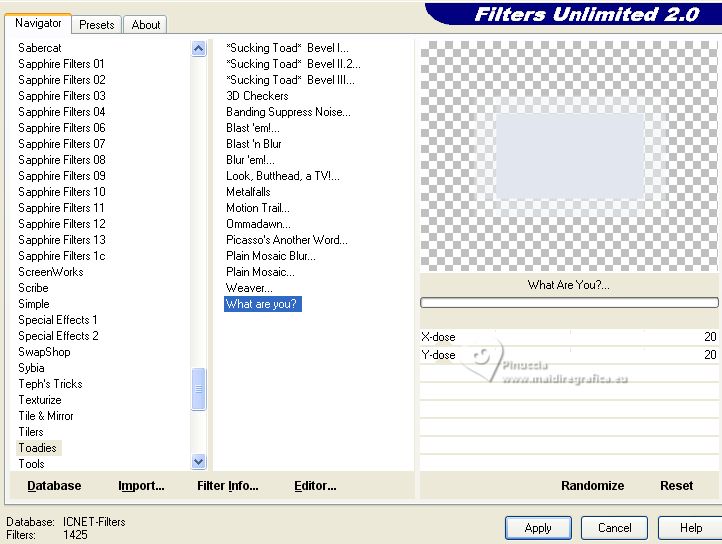Image resolution: width=722 pixels, height=544 pixels.
Task: Open the About tab
Action: [146, 25]
